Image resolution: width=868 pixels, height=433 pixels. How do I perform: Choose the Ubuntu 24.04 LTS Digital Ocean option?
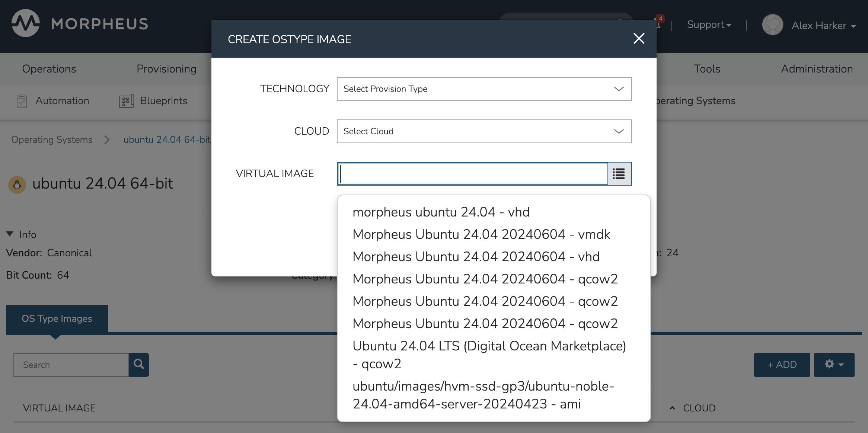(489, 355)
